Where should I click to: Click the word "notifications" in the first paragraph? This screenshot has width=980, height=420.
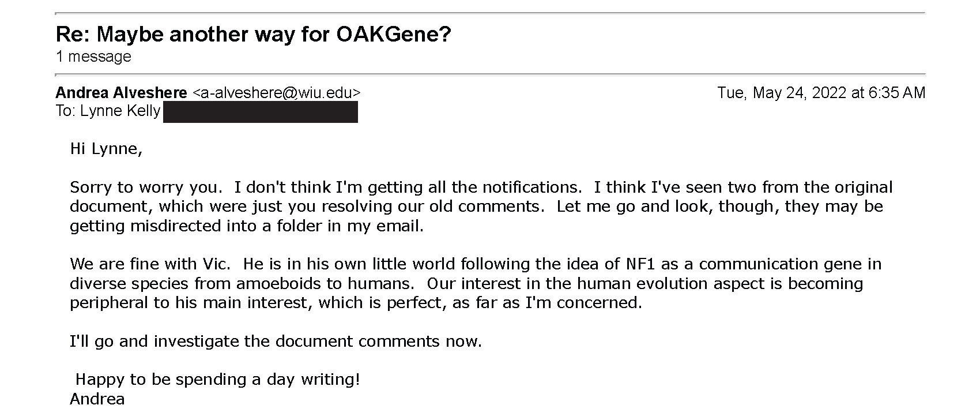[530, 187]
